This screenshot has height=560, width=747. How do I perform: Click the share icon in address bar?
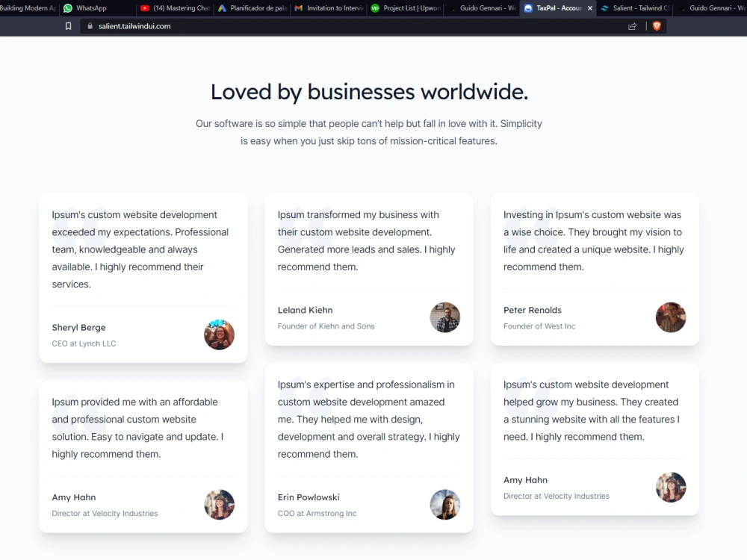[x=632, y=26]
